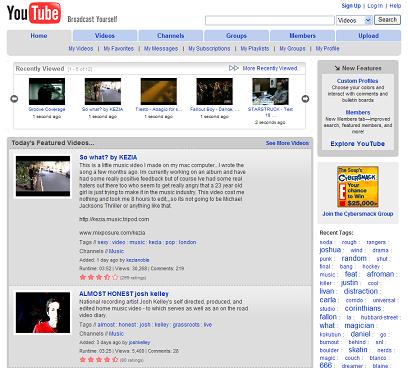Viewport: 408px width, 368px height.
Task: Rate So what? by KEZIA five stars
Action: (115, 277)
